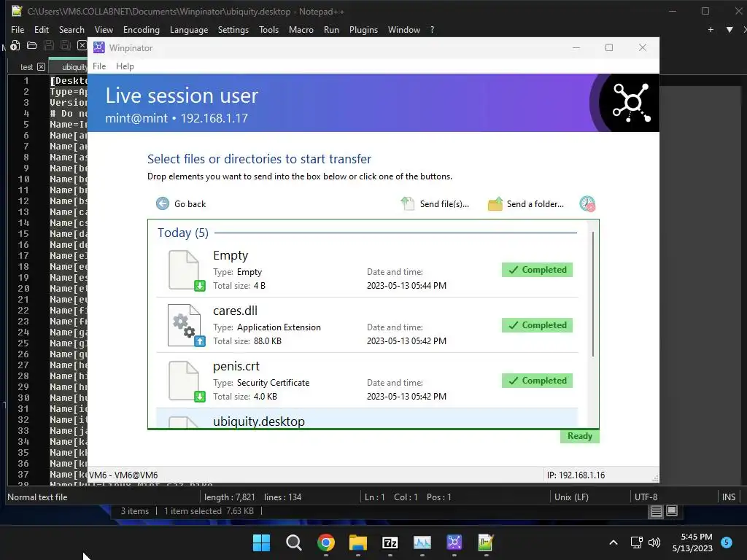The width and height of the screenshot is (747, 560).
Task: Open Notepad++ Encoding menu
Action: (x=142, y=29)
